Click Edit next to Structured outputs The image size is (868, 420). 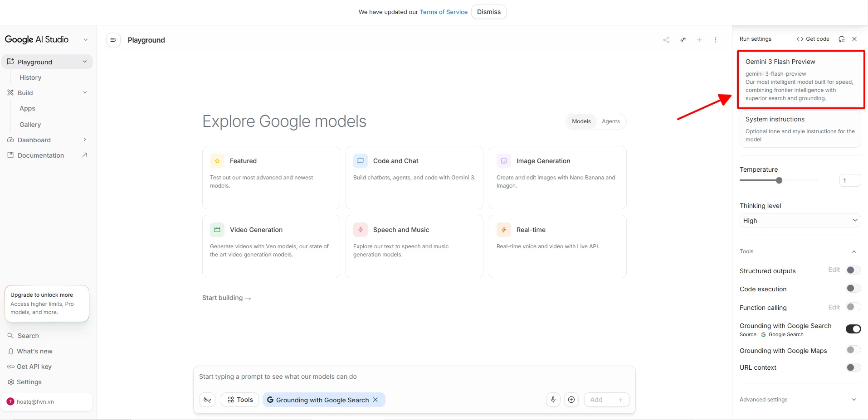pos(834,270)
